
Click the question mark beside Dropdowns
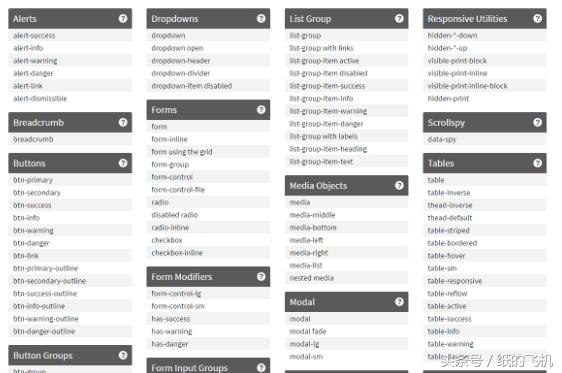coord(261,19)
